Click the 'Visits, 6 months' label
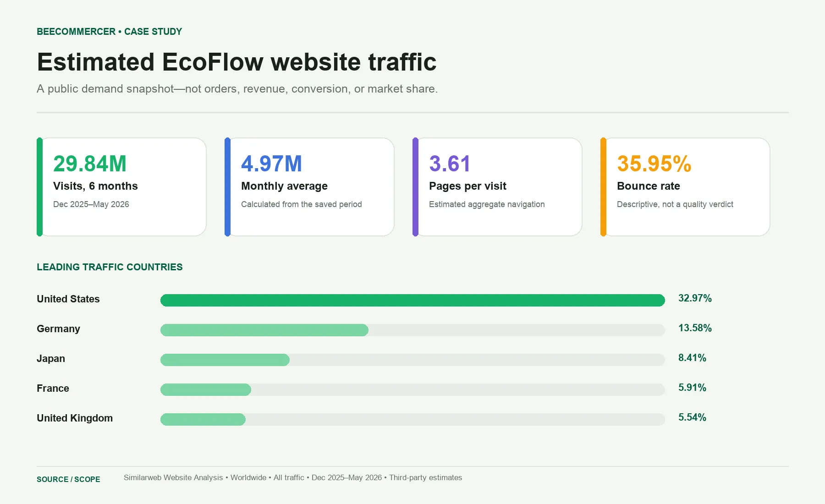The width and height of the screenshot is (825, 504). pos(95,186)
